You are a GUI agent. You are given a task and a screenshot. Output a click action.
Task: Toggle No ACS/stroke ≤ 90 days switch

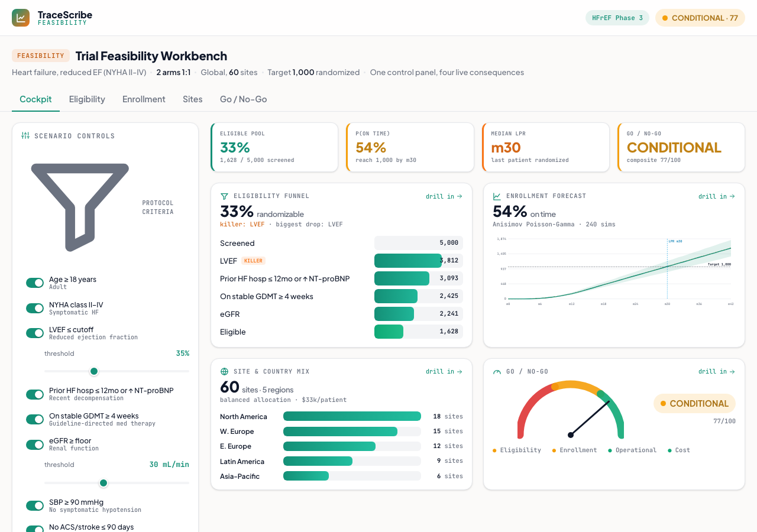click(x=35, y=529)
